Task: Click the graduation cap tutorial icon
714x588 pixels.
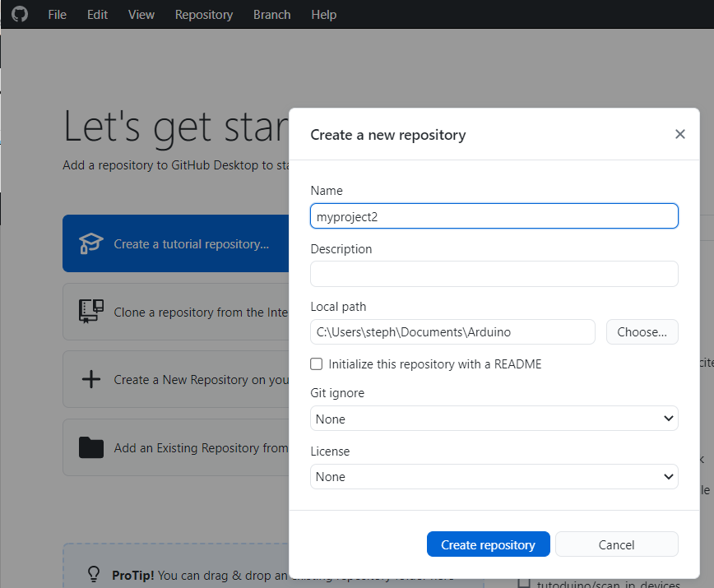Action: (90, 243)
